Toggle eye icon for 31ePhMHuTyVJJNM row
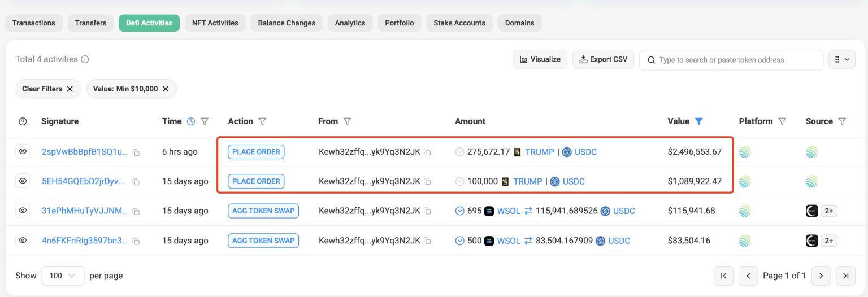This screenshot has width=868, height=297. tap(23, 211)
